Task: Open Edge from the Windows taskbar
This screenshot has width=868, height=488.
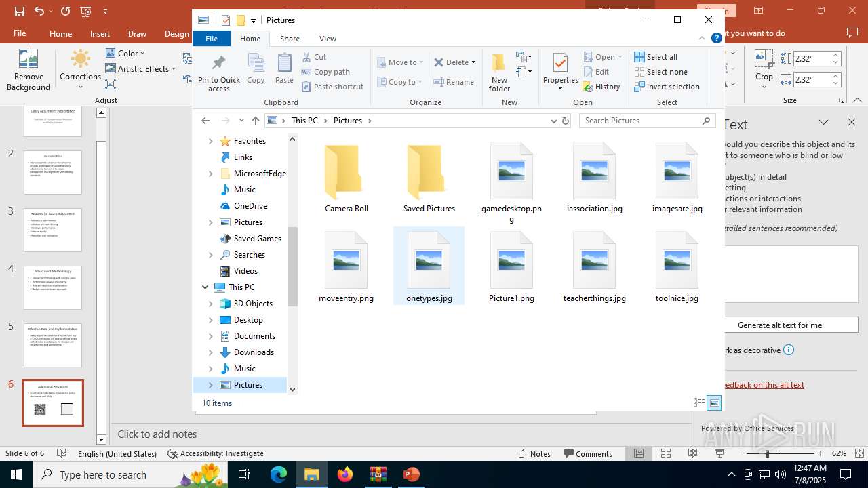Action: point(279,474)
